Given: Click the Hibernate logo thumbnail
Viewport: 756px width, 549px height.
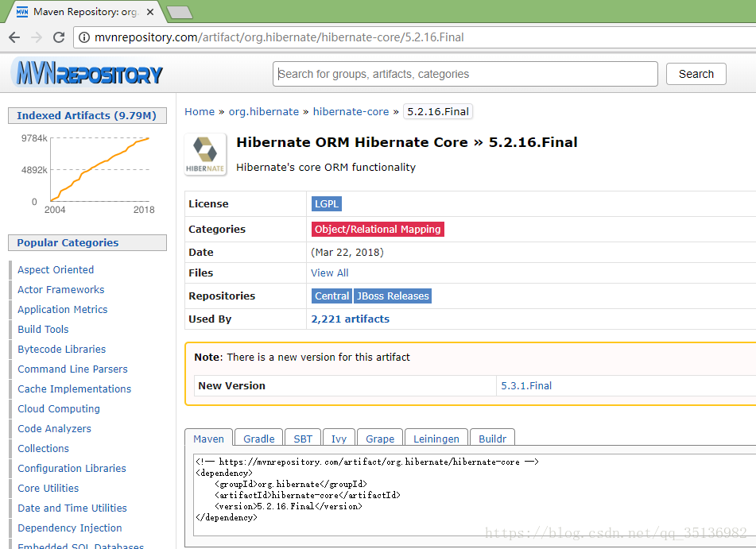Looking at the screenshot, I should (x=205, y=154).
